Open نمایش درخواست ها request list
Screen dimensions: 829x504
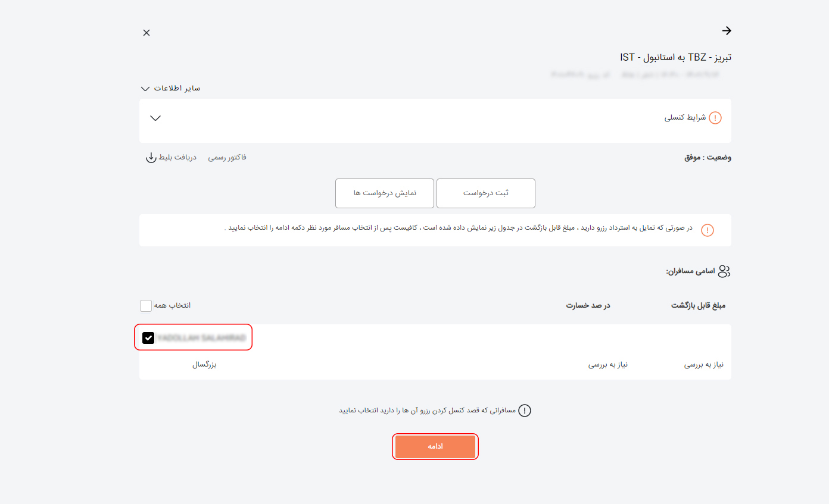(x=384, y=193)
